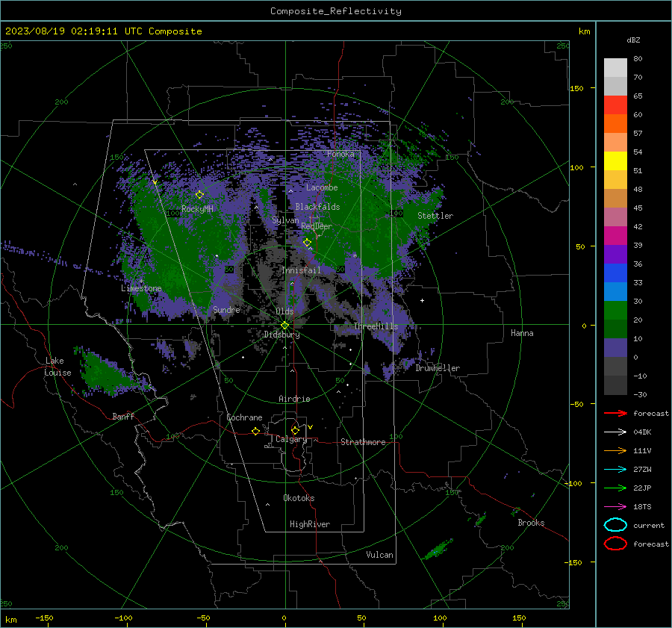This screenshot has width=672, height=628.
Task: Click the ThreeHills label
Action: point(376,326)
